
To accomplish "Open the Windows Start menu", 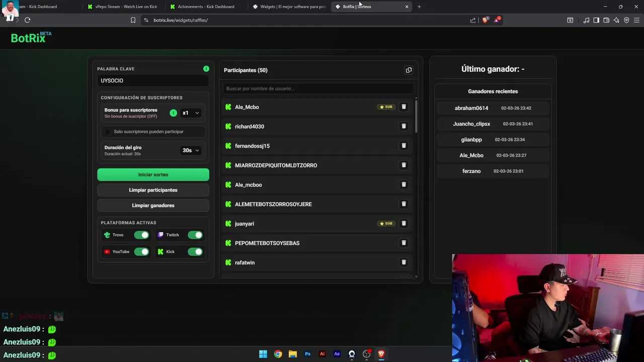I will 263,354.
